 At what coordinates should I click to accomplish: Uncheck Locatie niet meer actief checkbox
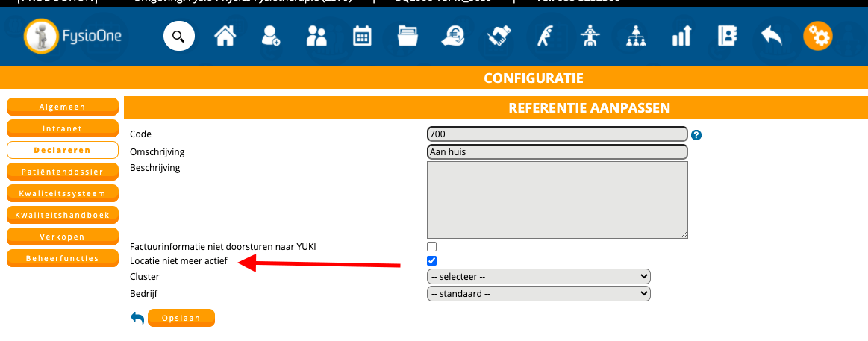[x=431, y=261]
